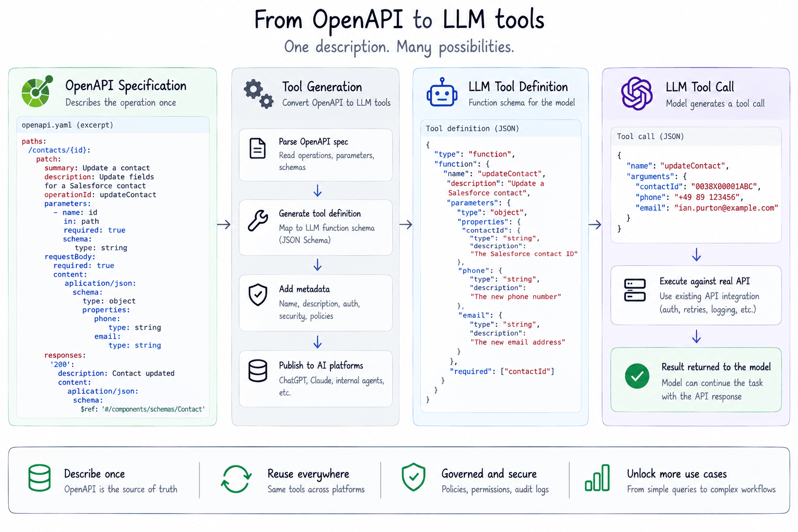
Task: Click the 'required: ["contactId"]' JSON line
Action: coord(502,371)
